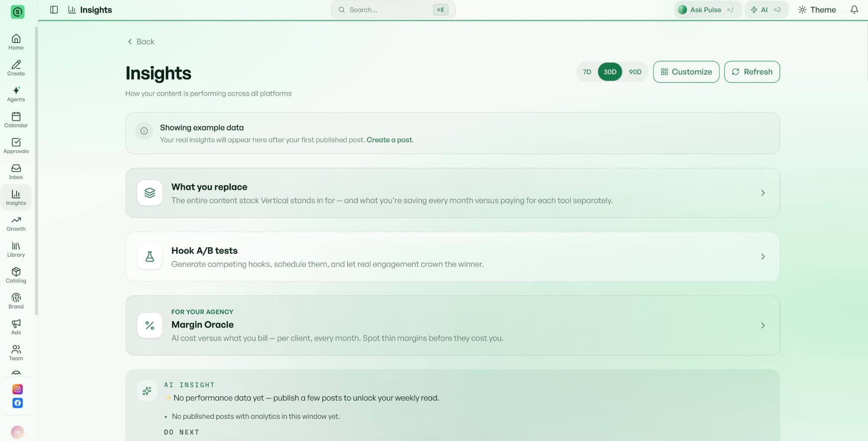Open the Calendar sidebar item
The image size is (868, 441).
[16, 120]
